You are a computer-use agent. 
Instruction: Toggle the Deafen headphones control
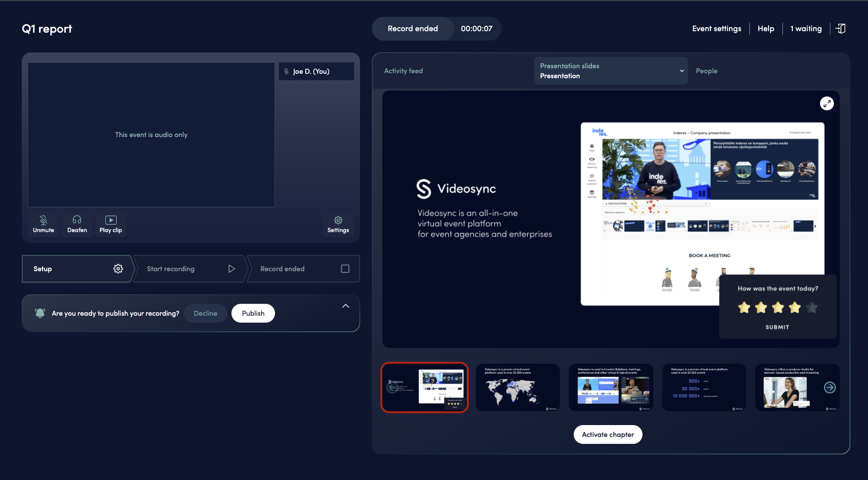click(77, 224)
